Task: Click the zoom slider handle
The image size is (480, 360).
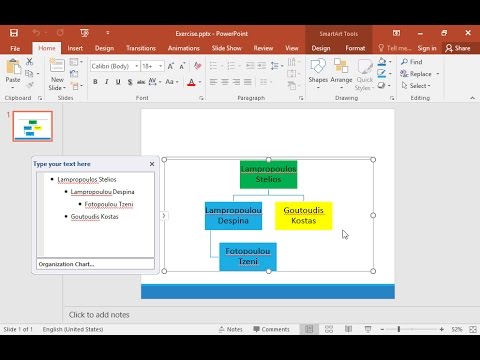Action: (399, 329)
